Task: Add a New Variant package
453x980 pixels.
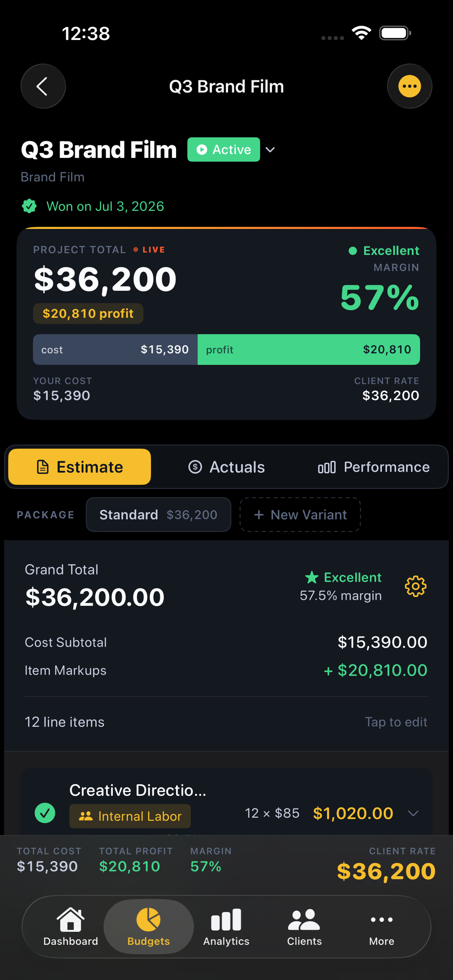Action: 300,515
